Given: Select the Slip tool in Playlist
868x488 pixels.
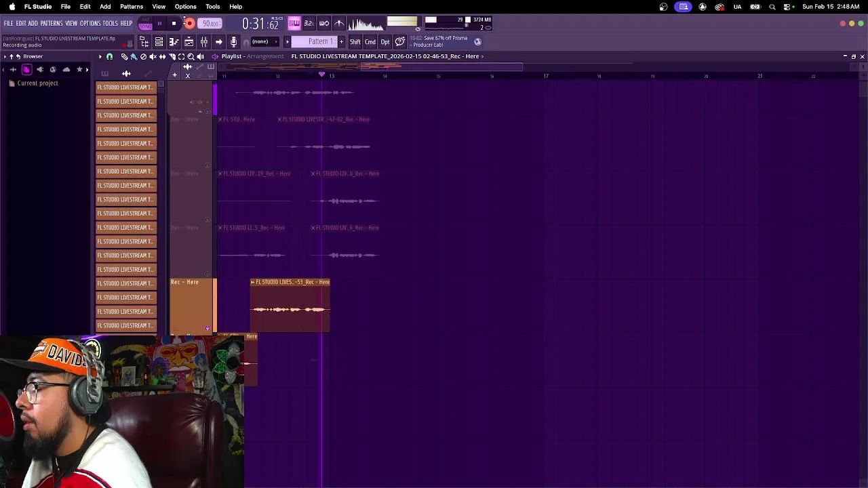Looking at the screenshot, I should pos(162,56).
